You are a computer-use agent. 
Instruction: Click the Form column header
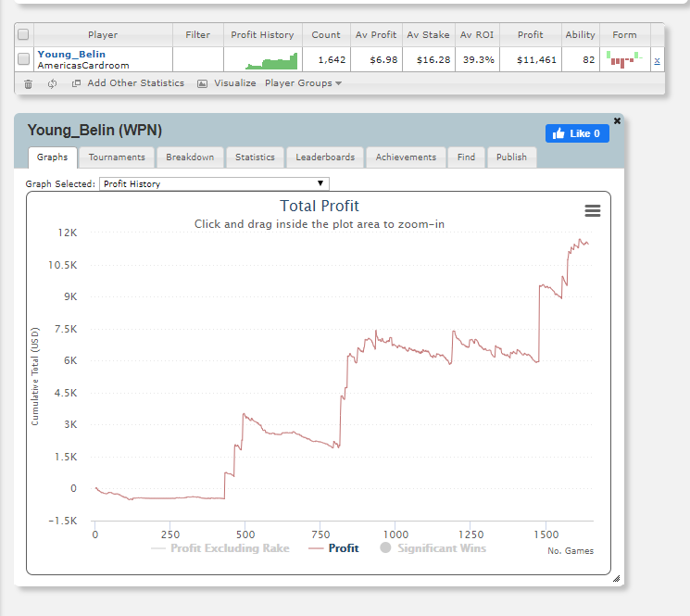624,35
